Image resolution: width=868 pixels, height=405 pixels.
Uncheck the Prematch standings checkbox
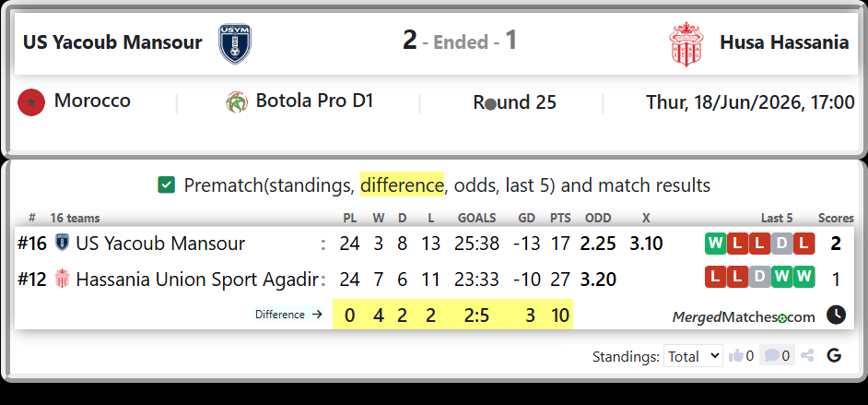click(166, 185)
